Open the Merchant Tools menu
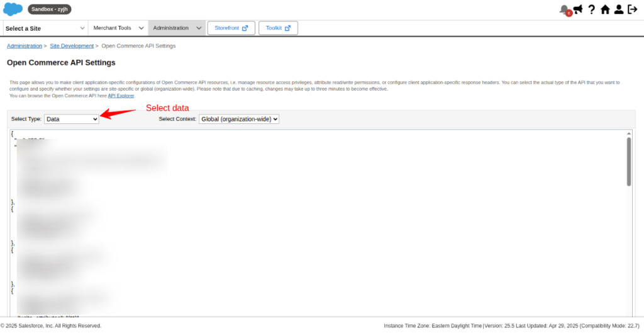The image size is (644, 333). coord(118,28)
